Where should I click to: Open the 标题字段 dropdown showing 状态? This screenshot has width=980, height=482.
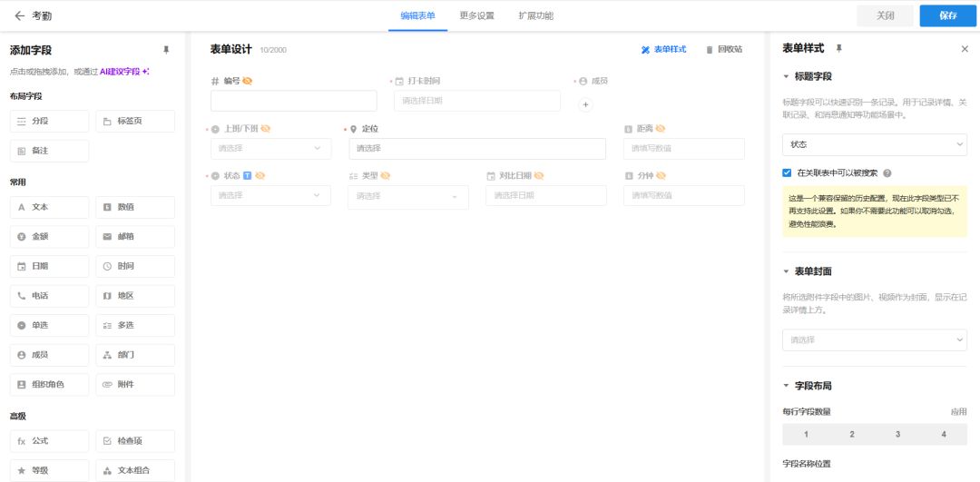(x=874, y=144)
